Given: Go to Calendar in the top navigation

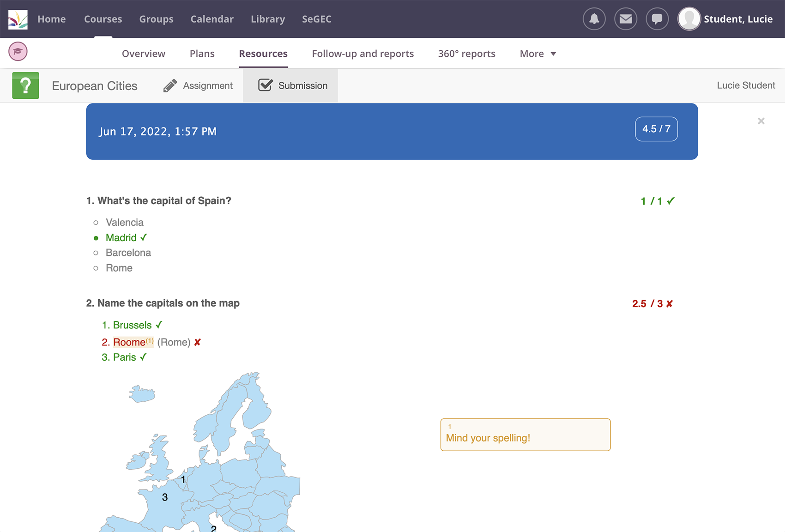Looking at the screenshot, I should [x=212, y=19].
